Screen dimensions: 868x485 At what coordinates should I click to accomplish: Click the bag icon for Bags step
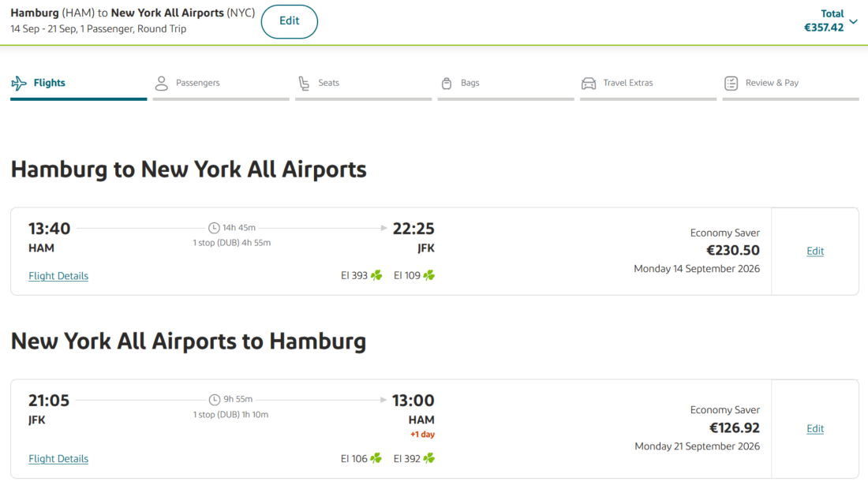tap(447, 83)
